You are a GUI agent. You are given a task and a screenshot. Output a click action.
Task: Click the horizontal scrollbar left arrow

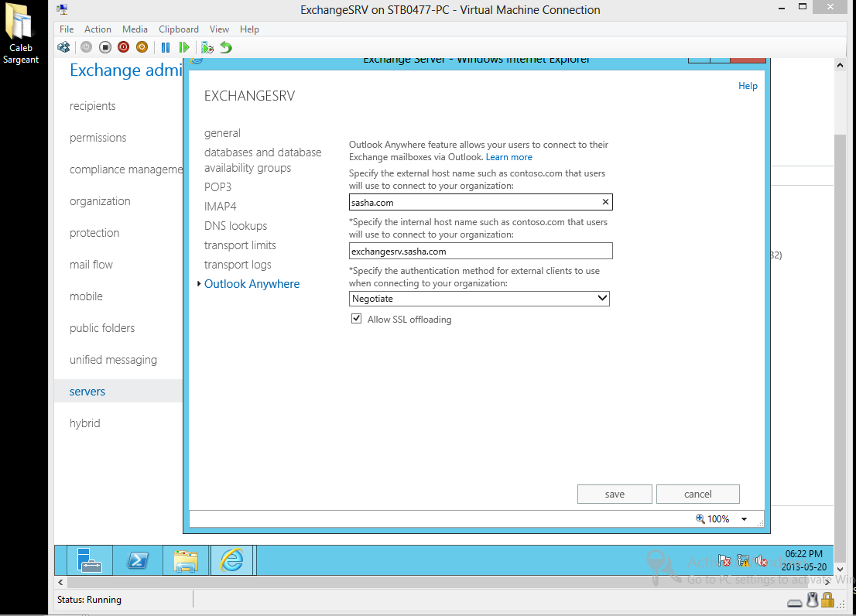60,582
